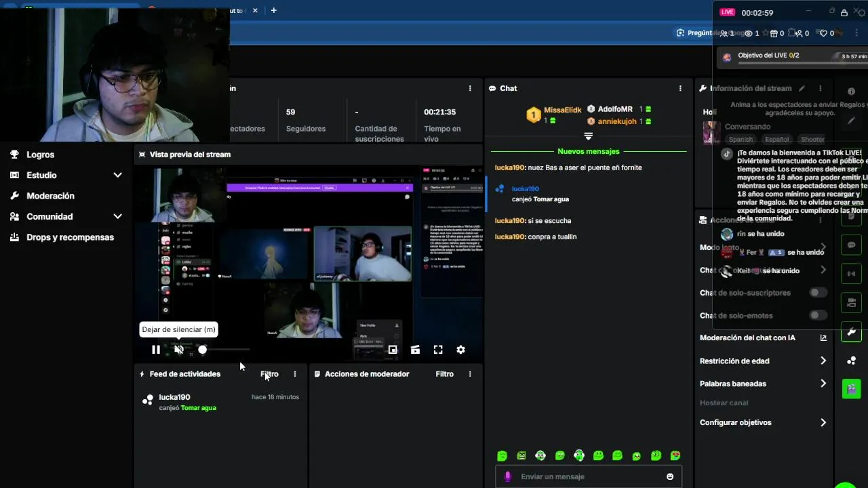Viewport: 868px width, 488px height.
Task: Toggle TikTok overlay lock icon
Action: [x=844, y=13]
